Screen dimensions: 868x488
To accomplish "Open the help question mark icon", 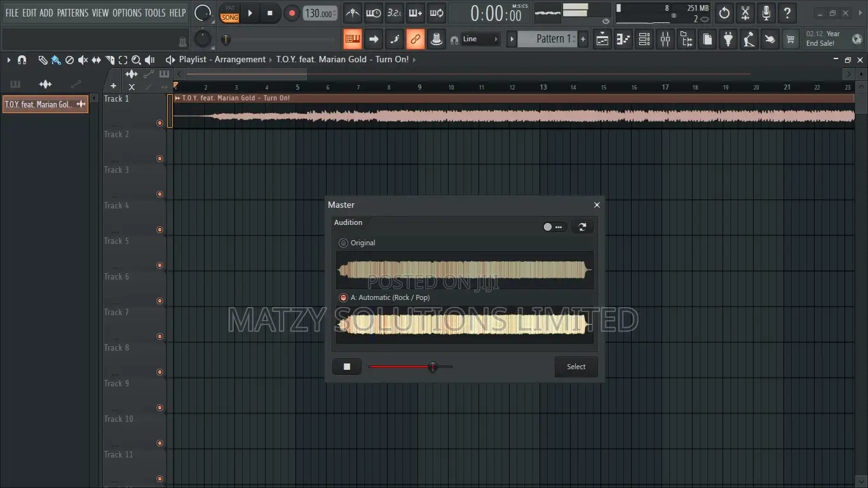I will click(x=787, y=13).
